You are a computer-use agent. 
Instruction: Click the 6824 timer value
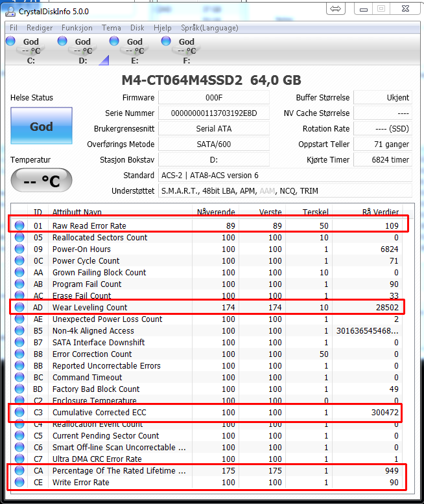[x=383, y=160]
